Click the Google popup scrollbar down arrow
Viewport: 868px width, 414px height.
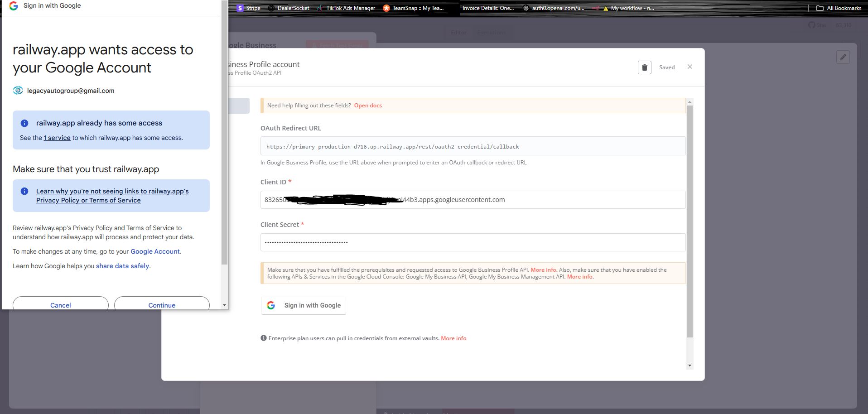pos(224,305)
